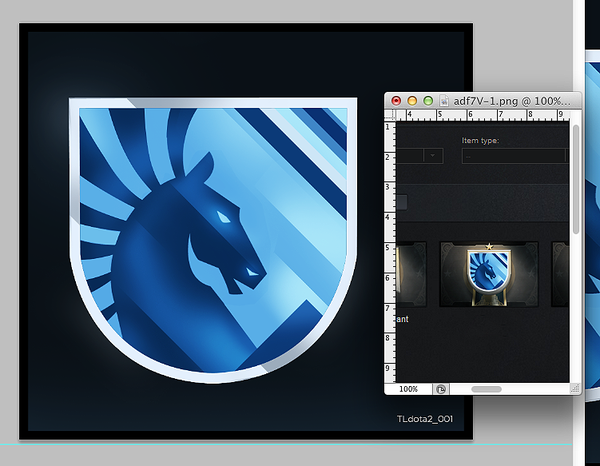
Task: Click the status bar preview icon beside 100%
Action: coord(441,389)
